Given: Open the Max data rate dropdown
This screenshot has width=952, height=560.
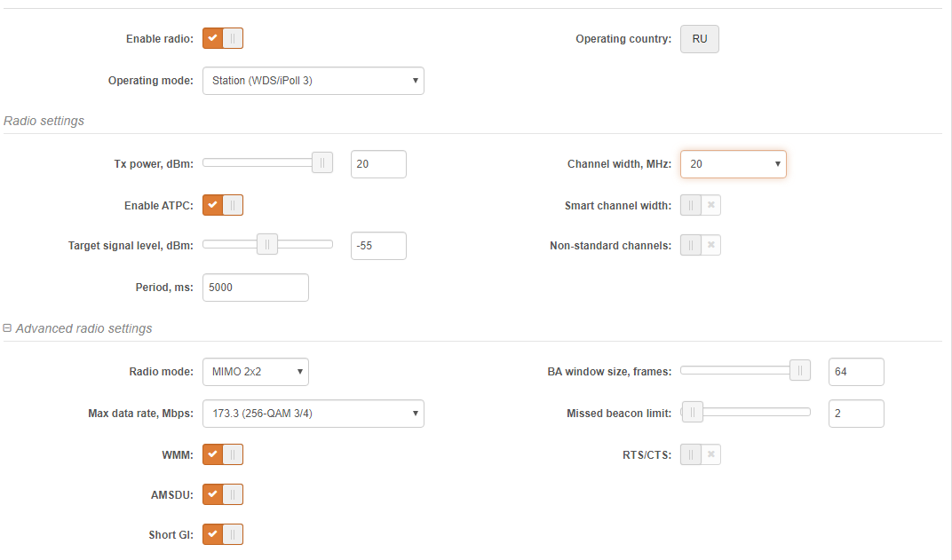Looking at the screenshot, I should [x=313, y=414].
